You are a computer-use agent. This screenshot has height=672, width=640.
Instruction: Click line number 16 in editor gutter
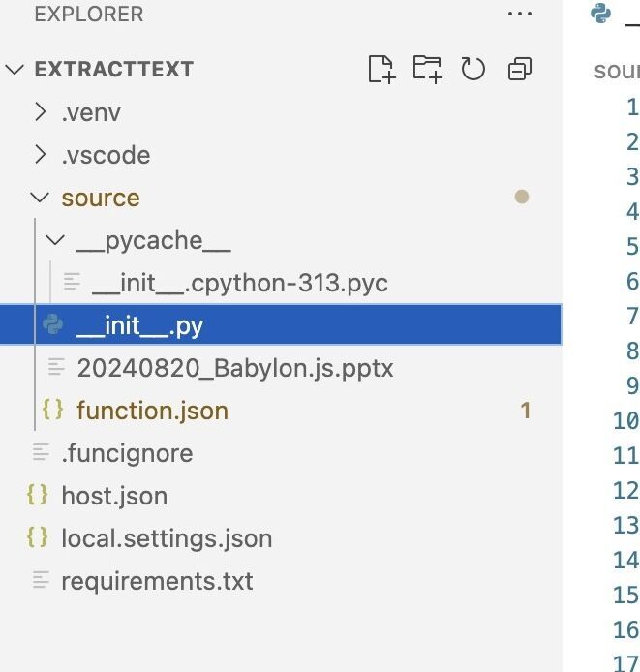coord(626,629)
